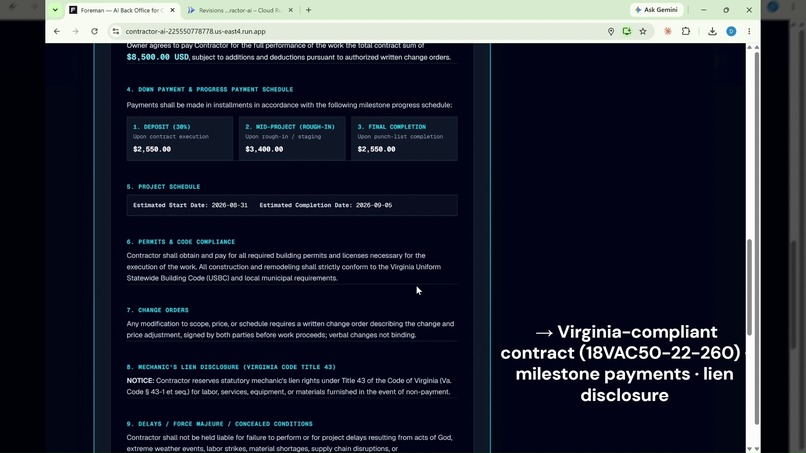
Task: Click the browser Back arrow
Action: coord(57,31)
